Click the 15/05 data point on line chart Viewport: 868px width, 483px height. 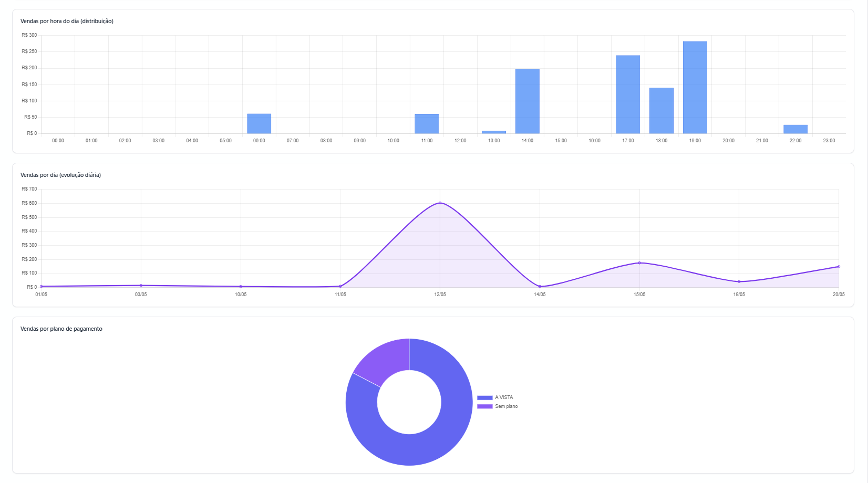pyautogui.click(x=639, y=262)
